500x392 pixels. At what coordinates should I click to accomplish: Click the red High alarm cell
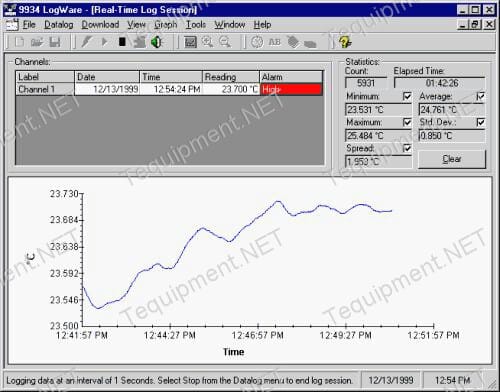(x=291, y=89)
